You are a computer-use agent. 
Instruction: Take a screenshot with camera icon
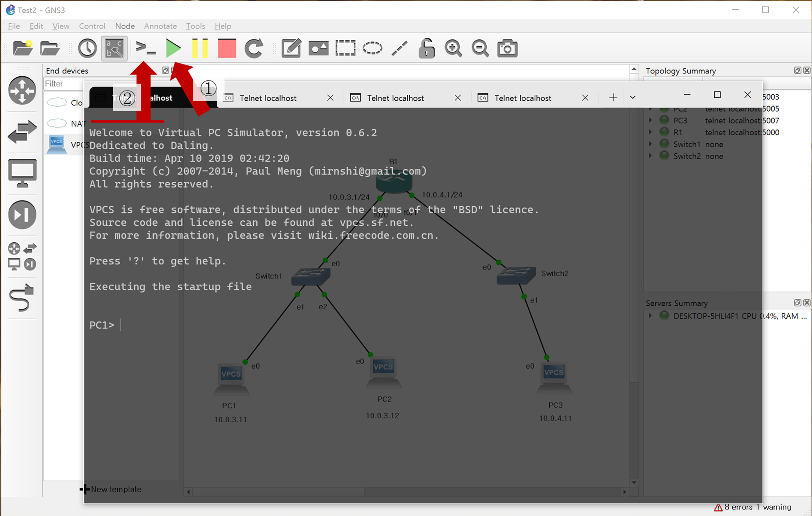pos(508,48)
